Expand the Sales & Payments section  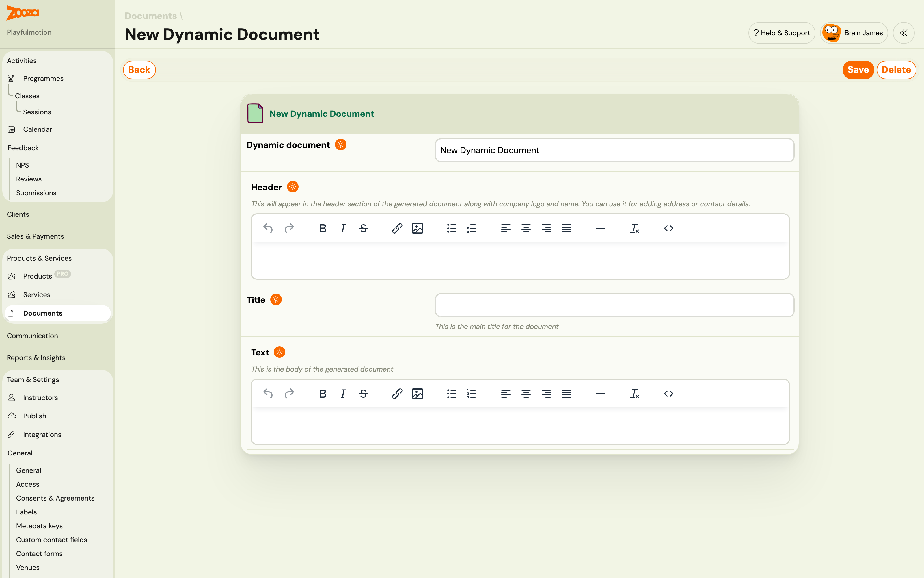(x=35, y=236)
